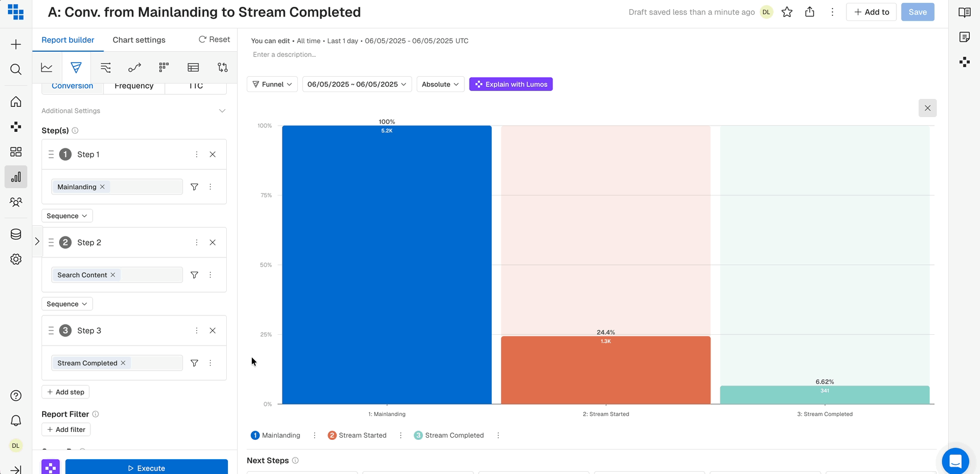The height and width of the screenshot is (474, 980).
Task: Select the funnel report type icon
Action: point(76,68)
